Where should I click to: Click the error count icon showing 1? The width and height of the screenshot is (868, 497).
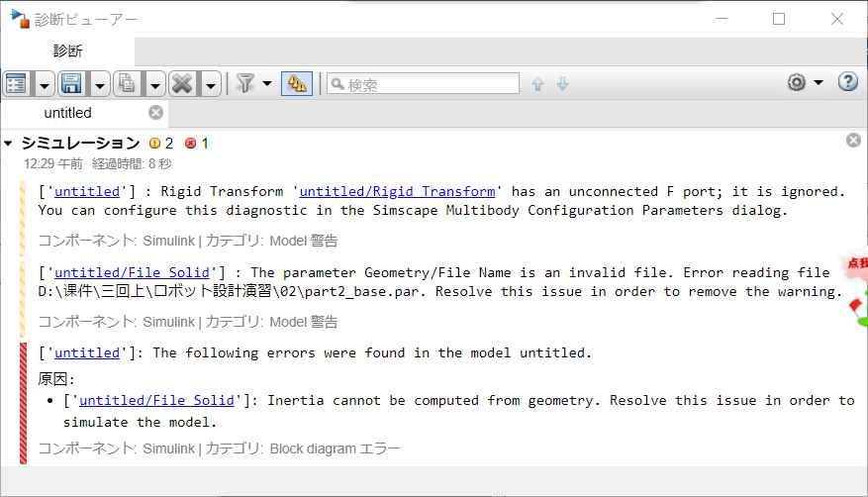(x=190, y=144)
